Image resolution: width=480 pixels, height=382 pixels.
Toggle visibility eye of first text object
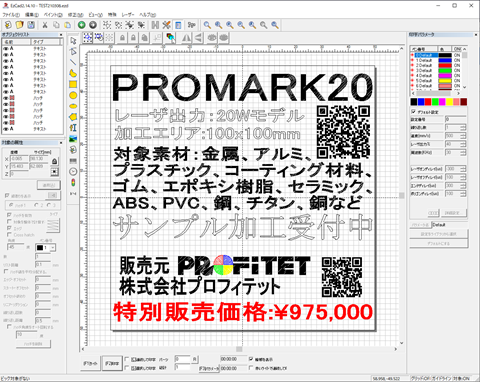[x=5, y=49]
